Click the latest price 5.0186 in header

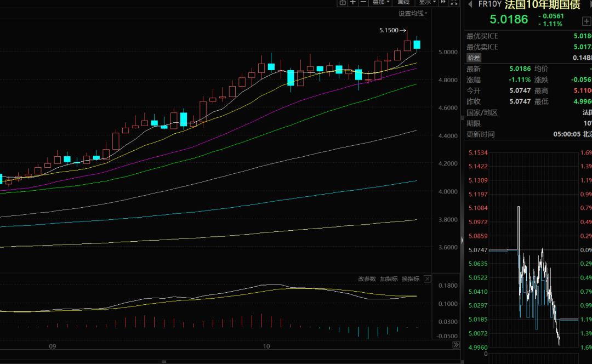click(509, 19)
